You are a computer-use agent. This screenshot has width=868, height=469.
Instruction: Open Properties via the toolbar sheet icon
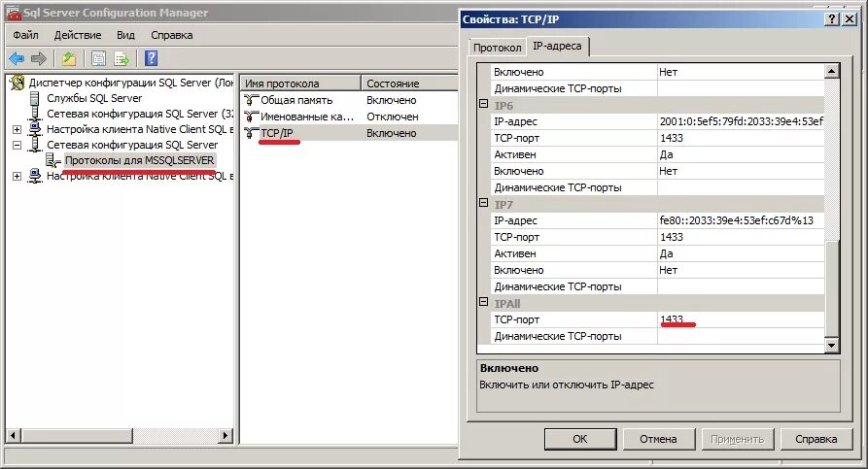click(x=98, y=58)
